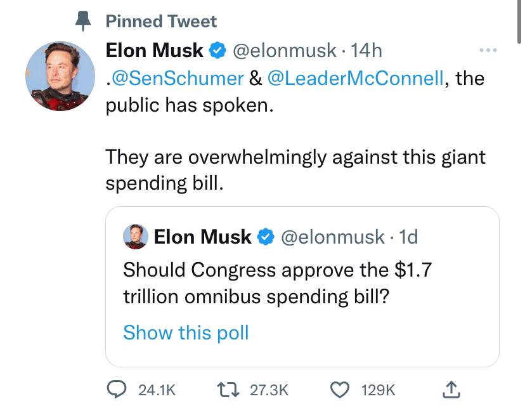
Task: Open the @SenSchumer mention
Action: (174, 78)
